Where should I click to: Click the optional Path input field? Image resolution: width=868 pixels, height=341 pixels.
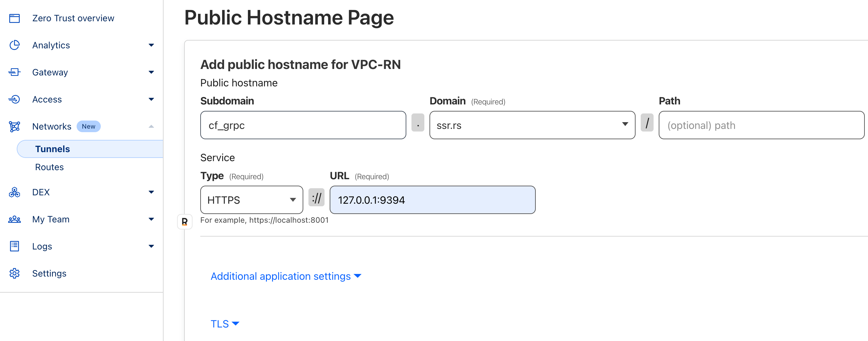761,125
